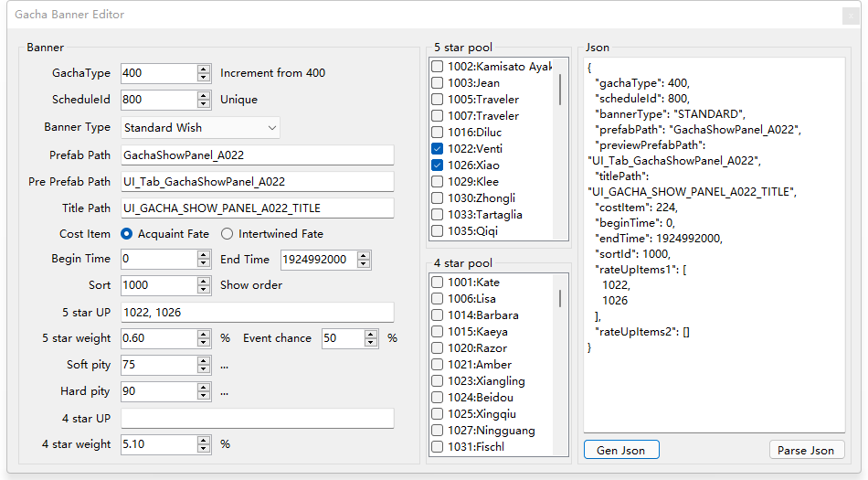Click the Parse Json button

806,450
